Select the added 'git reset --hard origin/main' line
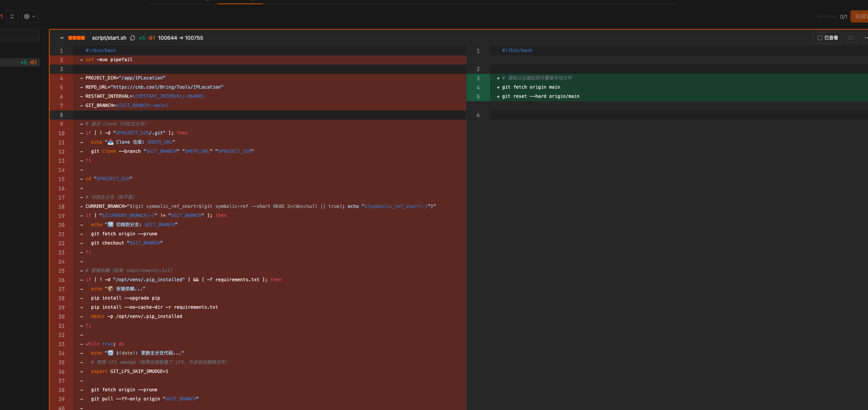The height and width of the screenshot is (410, 868). [540, 96]
